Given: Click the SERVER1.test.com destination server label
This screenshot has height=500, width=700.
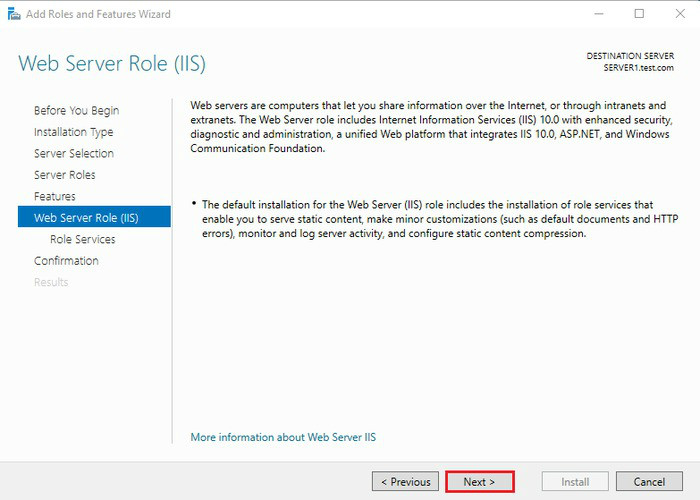Looking at the screenshot, I should (x=638, y=68).
